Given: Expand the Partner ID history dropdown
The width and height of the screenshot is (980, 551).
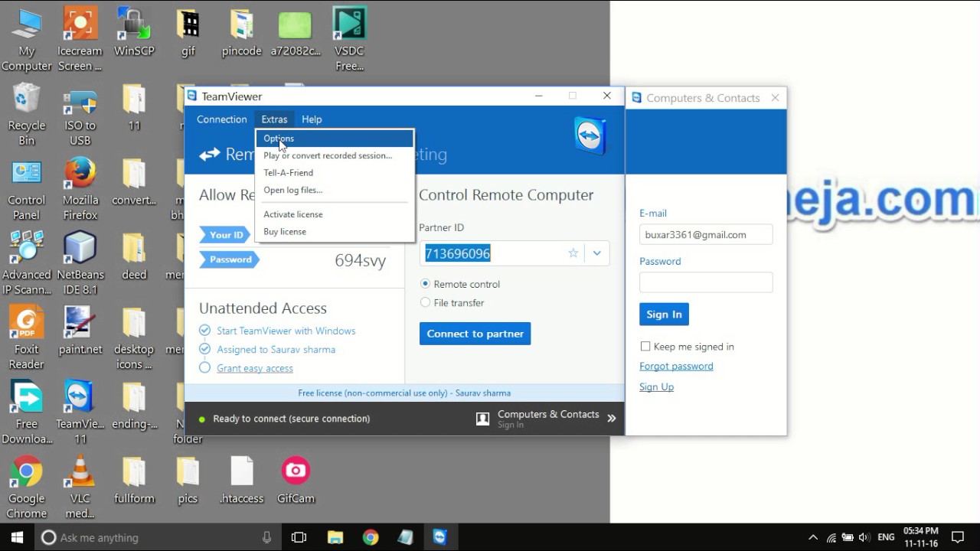Looking at the screenshot, I should point(596,253).
